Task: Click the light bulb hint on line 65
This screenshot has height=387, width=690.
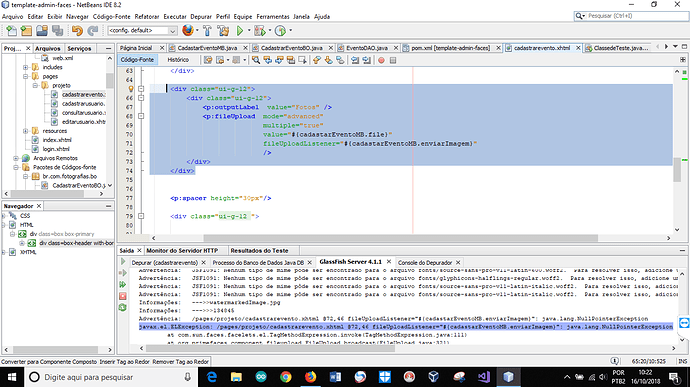Action: pos(130,89)
